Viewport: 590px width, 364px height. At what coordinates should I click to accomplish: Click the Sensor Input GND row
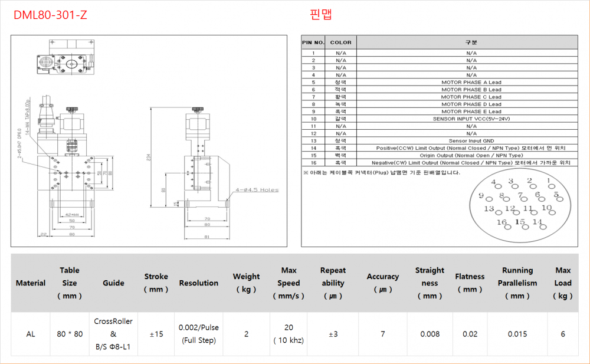471,140
